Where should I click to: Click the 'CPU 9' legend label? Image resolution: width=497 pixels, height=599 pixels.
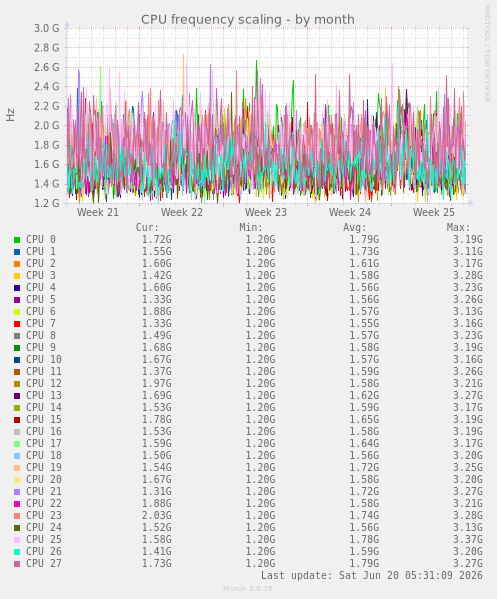pos(41,348)
